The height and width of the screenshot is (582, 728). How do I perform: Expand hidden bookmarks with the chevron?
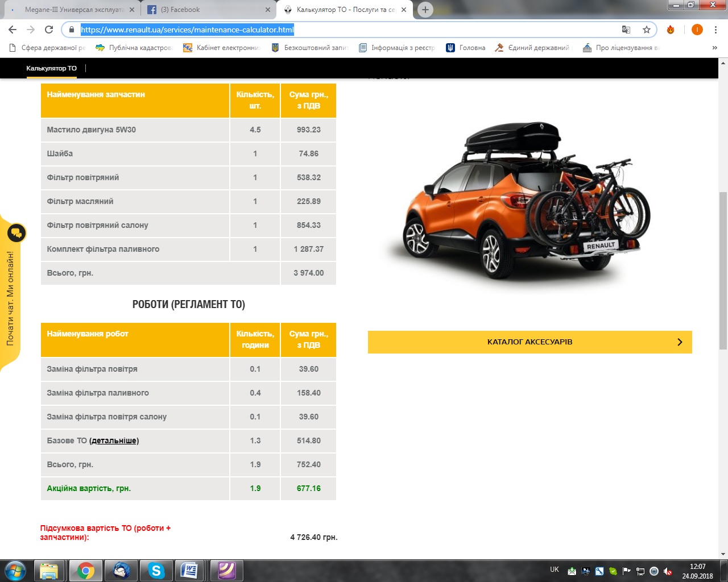click(x=715, y=48)
